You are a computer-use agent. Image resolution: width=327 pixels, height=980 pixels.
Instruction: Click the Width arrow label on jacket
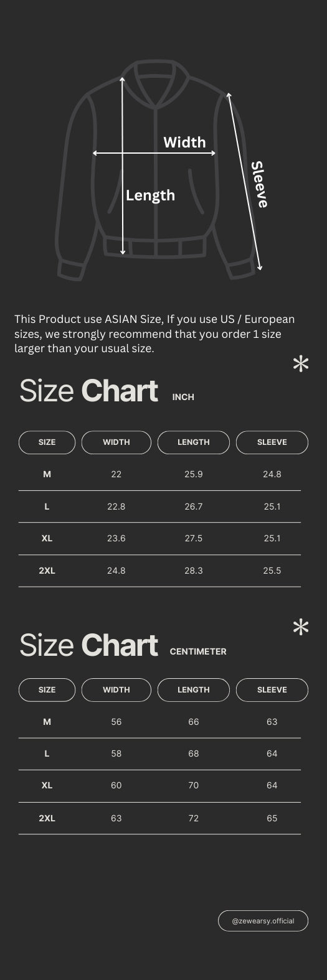click(184, 142)
